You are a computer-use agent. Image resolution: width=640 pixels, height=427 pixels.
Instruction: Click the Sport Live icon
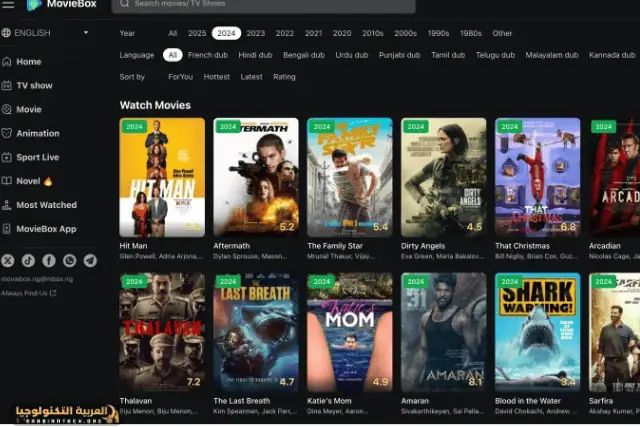pos(7,157)
